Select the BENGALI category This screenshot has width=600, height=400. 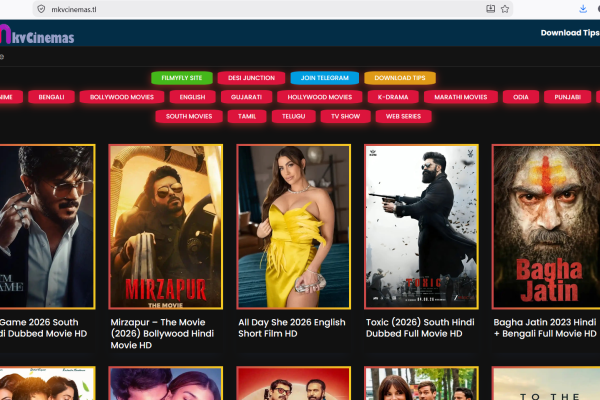[51, 97]
